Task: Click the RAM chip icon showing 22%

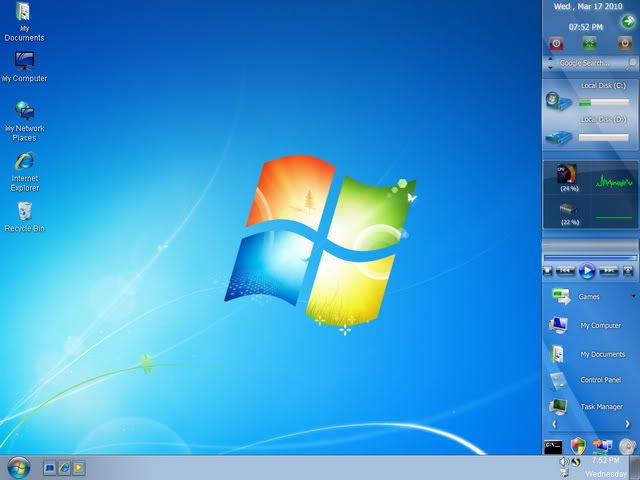Action: pos(568,209)
